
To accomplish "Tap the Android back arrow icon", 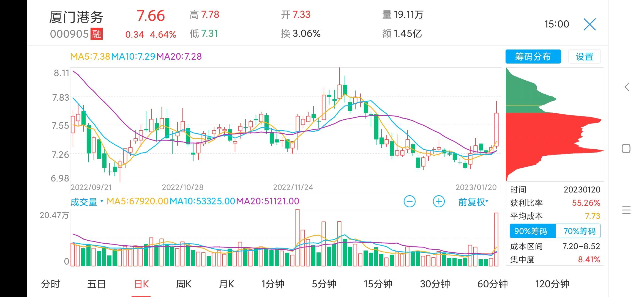I will pos(627,87).
